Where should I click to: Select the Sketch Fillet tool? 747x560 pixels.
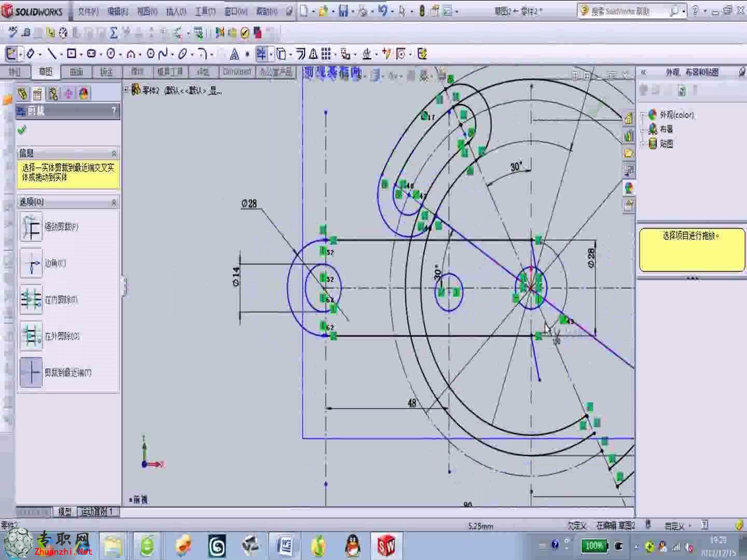pos(203,53)
